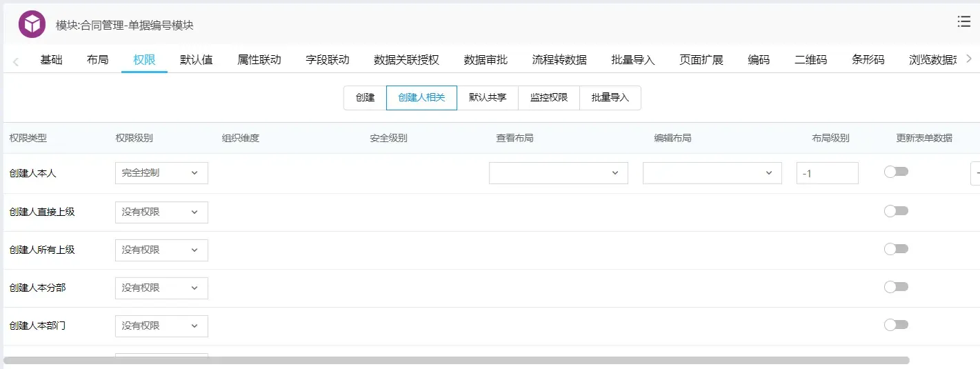This screenshot has width=980, height=369.
Task: Click the purple cube module logo
Action: click(32, 24)
